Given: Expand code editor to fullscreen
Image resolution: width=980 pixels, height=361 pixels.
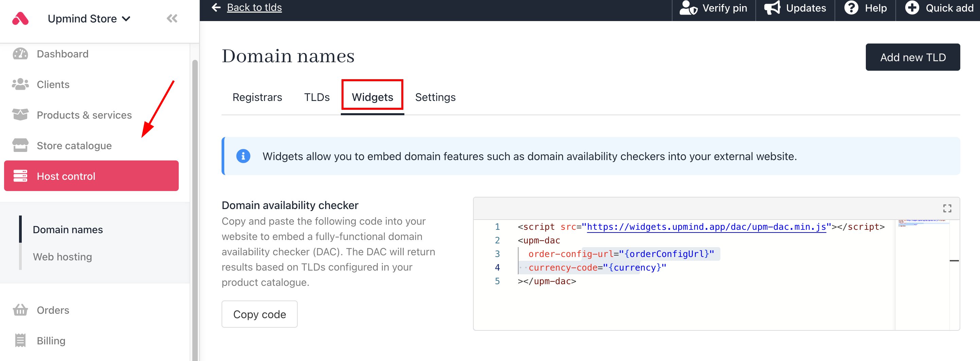Looking at the screenshot, I should tap(947, 208).
